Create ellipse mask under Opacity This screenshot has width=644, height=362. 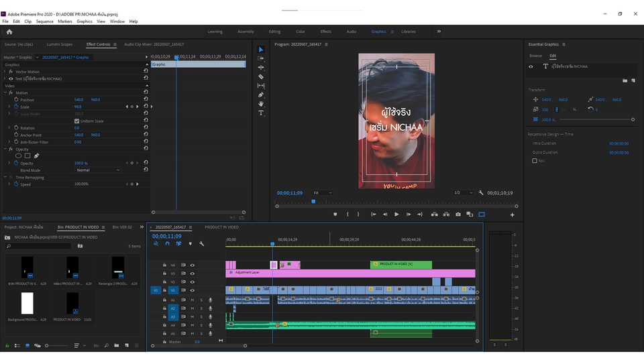[19, 156]
